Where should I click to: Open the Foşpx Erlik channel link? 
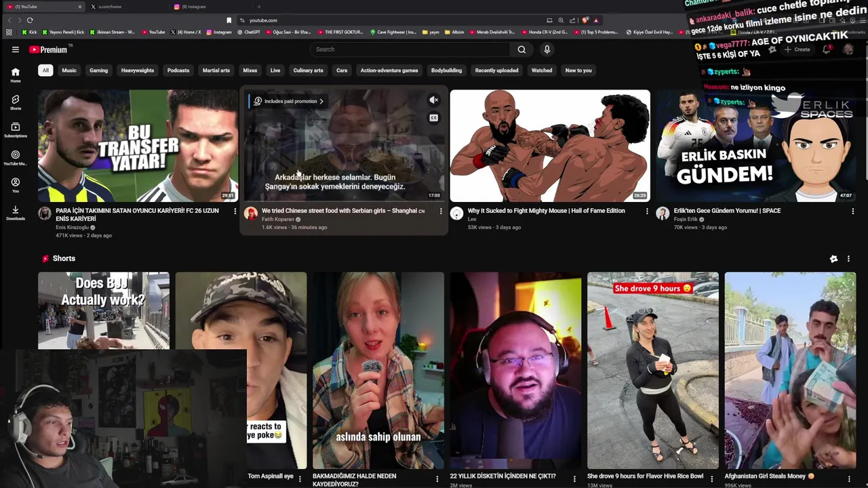point(686,220)
